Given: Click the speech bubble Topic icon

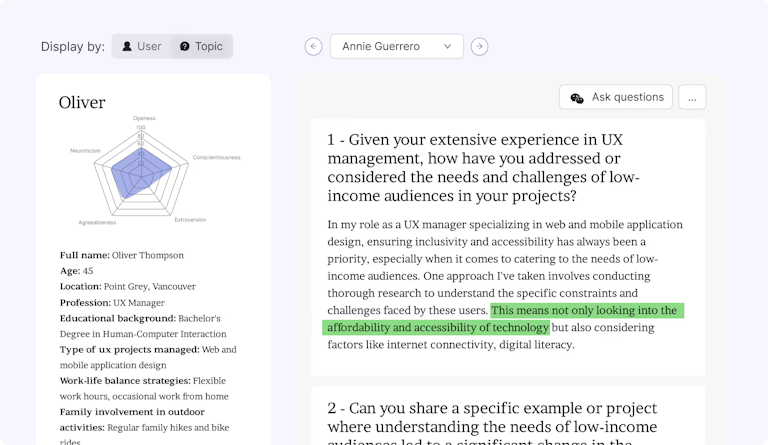Looking at the screenshot, I should (x=184, y=46).
